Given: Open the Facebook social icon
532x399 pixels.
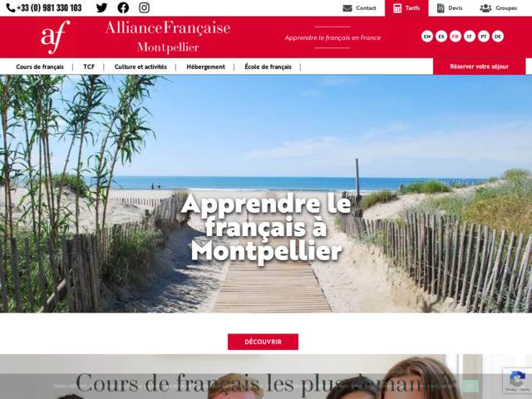Looking at the screenshot, I should (123, 7).
